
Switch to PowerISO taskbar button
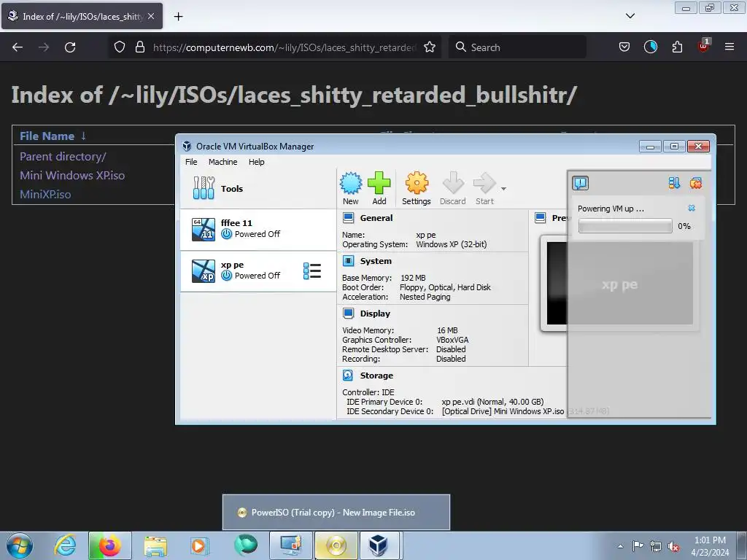click(336, 545)
